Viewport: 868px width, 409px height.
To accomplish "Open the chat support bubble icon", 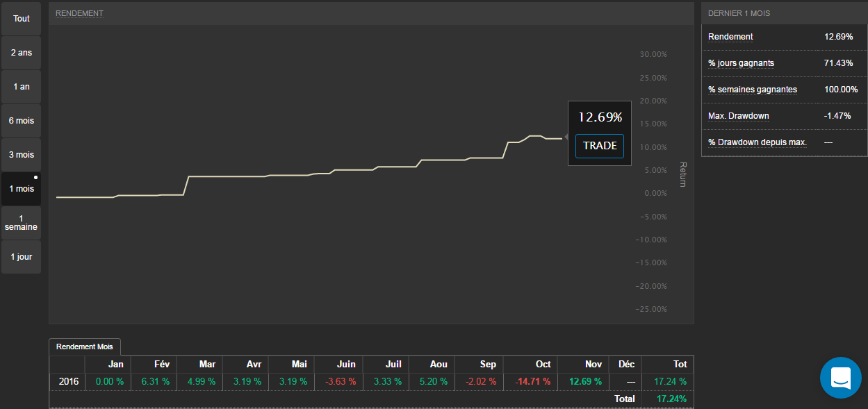I will (x=840, y=378).
